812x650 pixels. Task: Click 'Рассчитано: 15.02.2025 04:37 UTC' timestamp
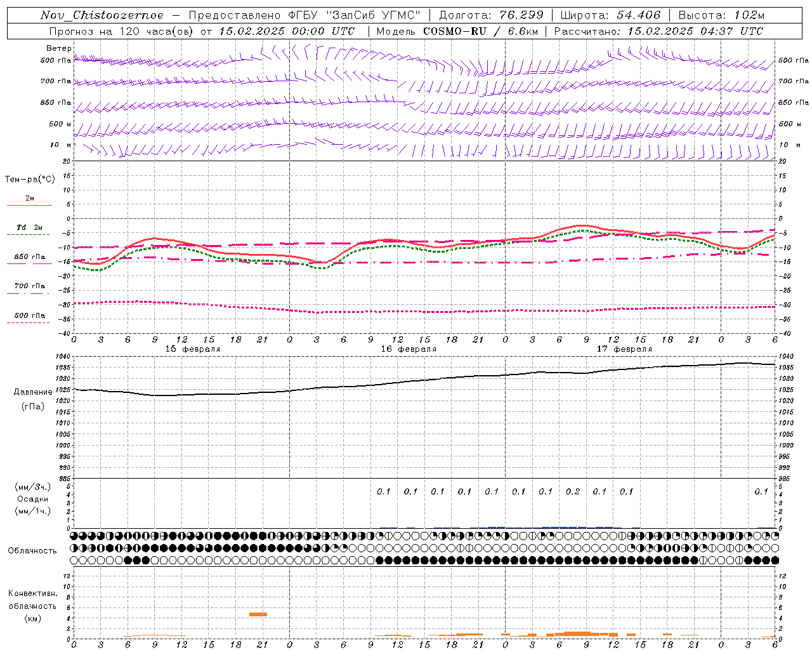tap(658, 31)
